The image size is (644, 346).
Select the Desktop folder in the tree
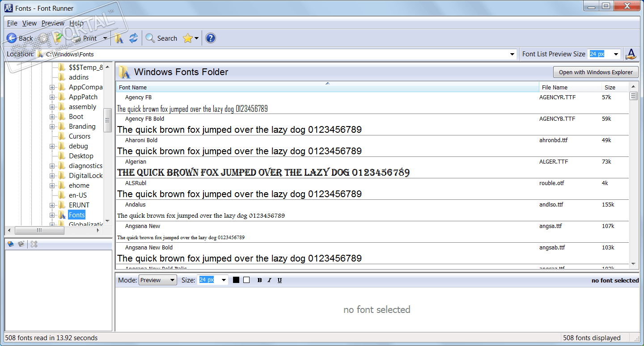[81, 156]
